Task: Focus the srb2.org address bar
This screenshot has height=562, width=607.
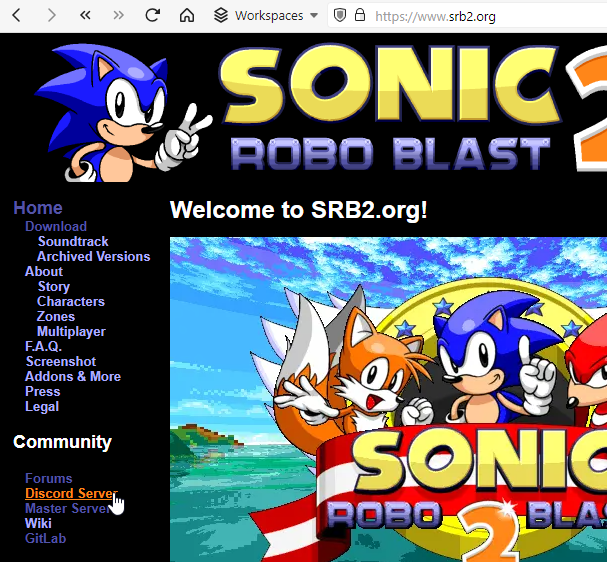Action: (467, 16)
